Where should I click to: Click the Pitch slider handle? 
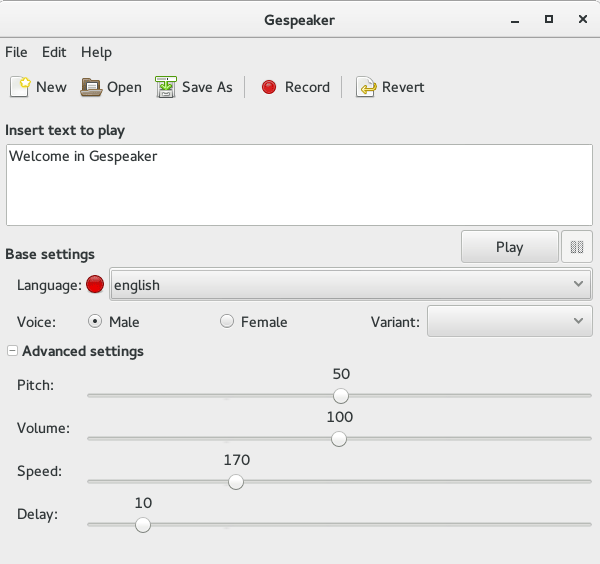point(341,396)
